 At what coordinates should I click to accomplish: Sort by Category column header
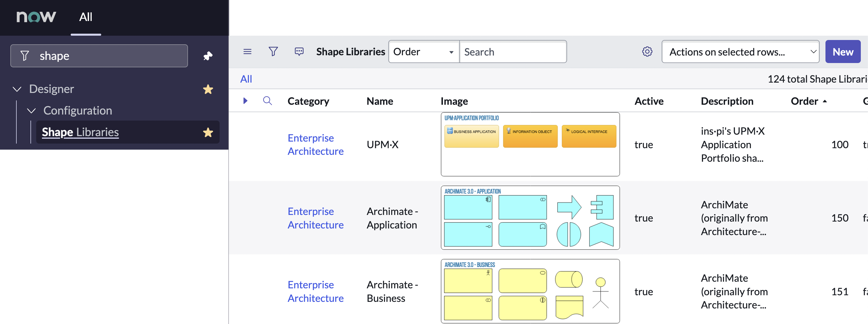[308, 101]
